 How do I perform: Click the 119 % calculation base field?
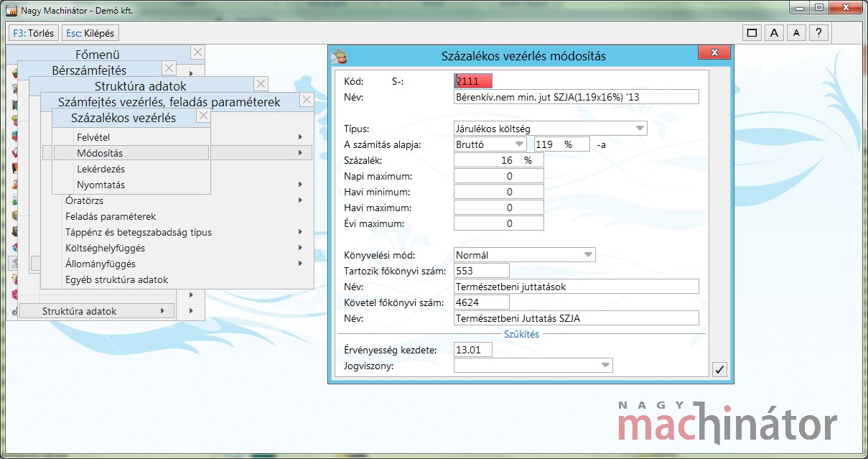561,144
